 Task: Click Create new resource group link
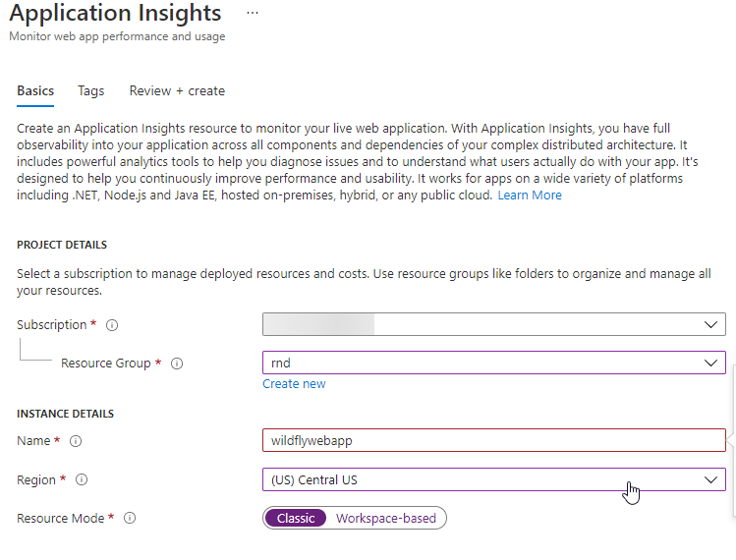pyautogui.click(x=294, y=383)
